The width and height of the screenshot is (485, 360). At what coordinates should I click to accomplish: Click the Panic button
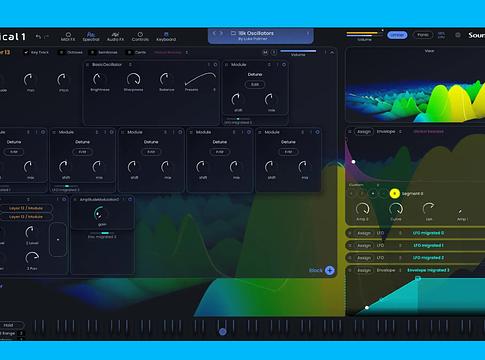423,35
